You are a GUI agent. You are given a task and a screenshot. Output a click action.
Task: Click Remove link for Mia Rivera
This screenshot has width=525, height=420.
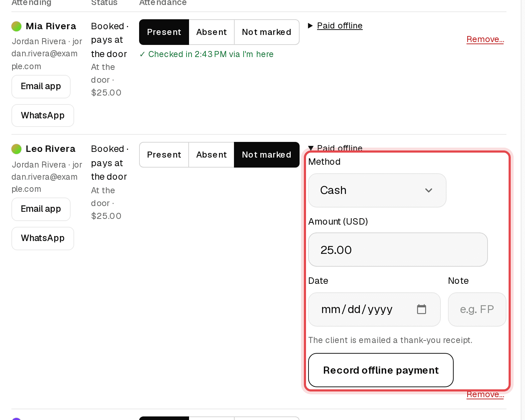tap(485, 39)
